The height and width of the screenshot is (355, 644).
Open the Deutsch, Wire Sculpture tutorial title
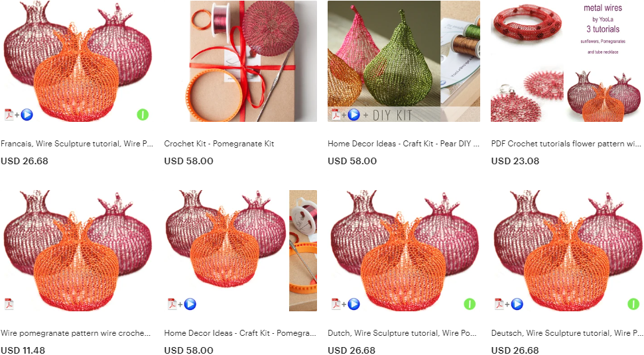point(567,333)
